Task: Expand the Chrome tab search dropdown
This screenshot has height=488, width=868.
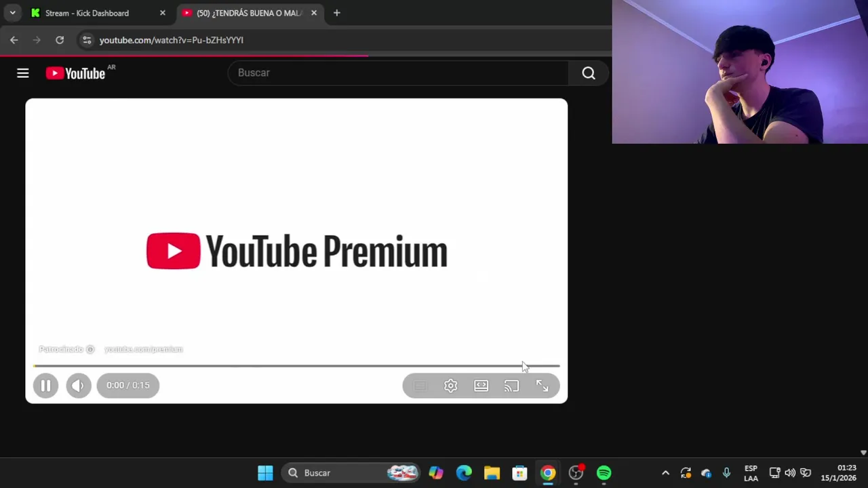Action: [12, 13]
